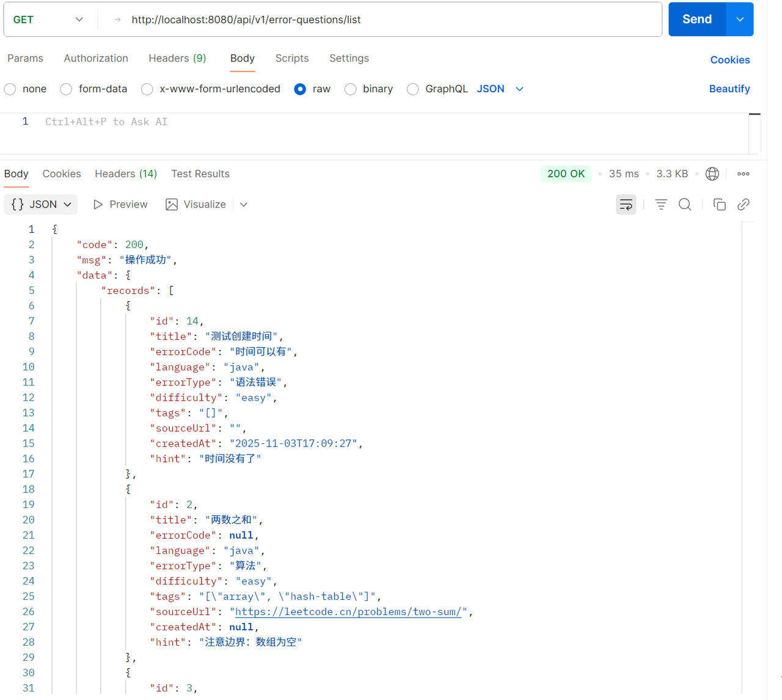Follow the leetcode two-sum source URL

tap(348, 612)
